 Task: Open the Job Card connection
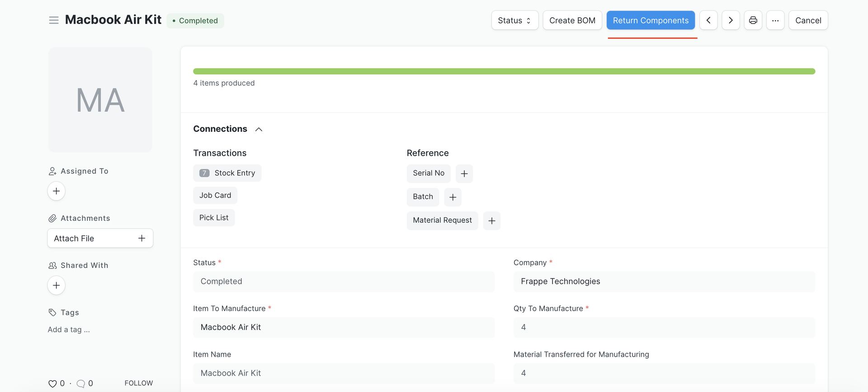215,195
